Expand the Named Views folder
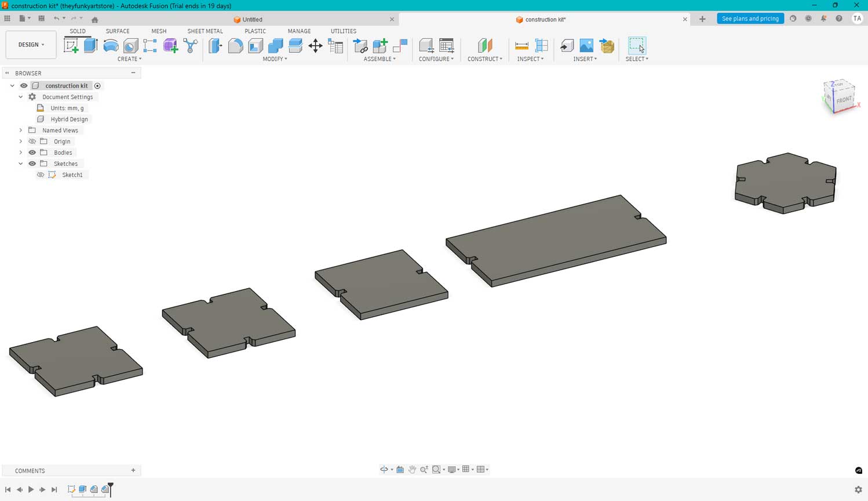Image resolution: width=868 pixels, height=501 pixels. [x=21, y=130]
